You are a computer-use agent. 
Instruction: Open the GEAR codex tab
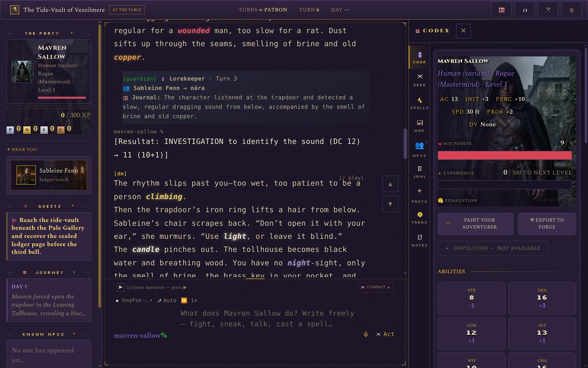(419, 80)
